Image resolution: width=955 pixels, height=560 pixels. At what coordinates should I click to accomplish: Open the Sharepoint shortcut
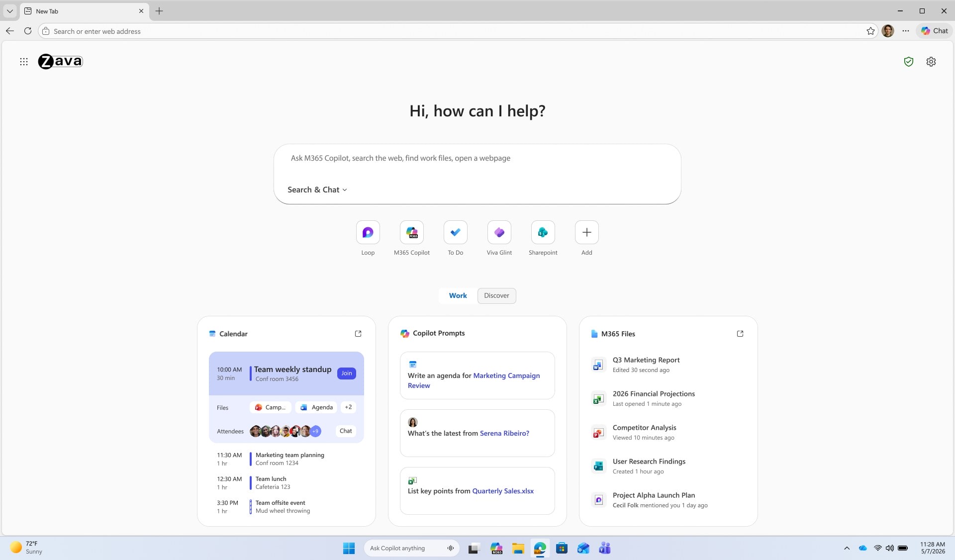[x=543, y=232]
